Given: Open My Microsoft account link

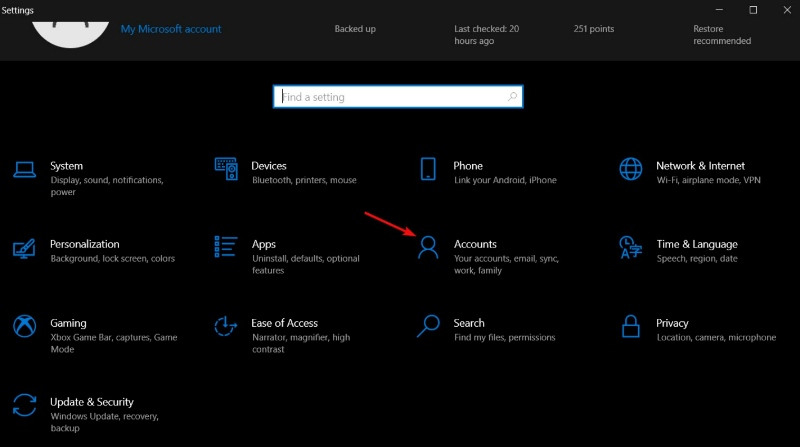Looking at the screenshot, I should (171, 29).
